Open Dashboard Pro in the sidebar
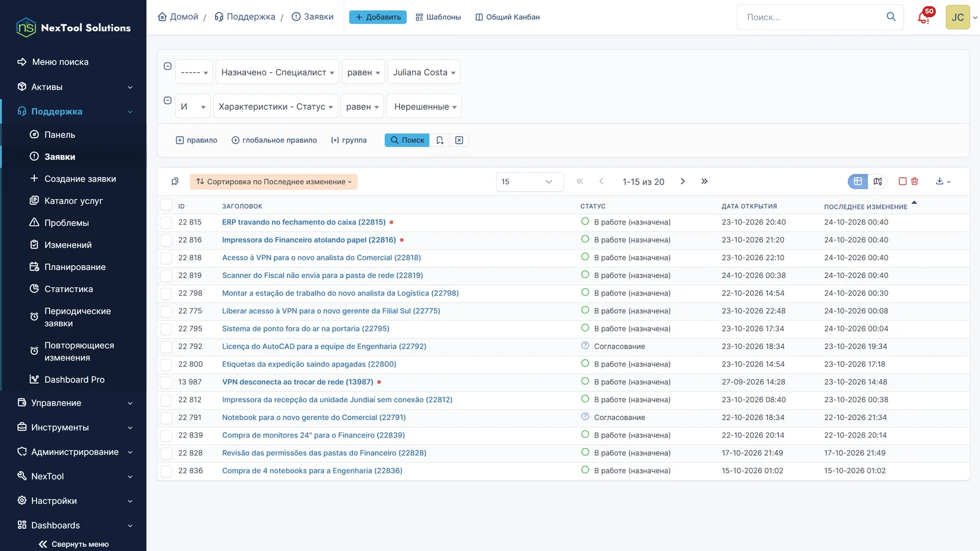The height and width of the screenshot is (551, 980). click(x=74, y=380)
